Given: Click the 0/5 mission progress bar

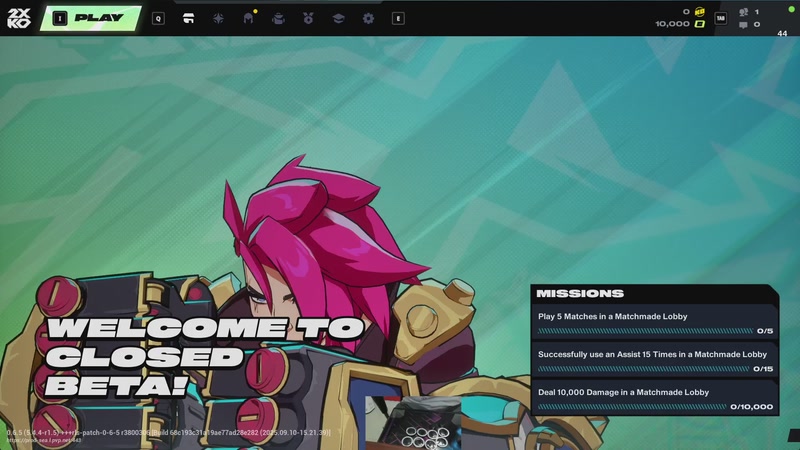Looking at the screenshot, I should 645,331.
